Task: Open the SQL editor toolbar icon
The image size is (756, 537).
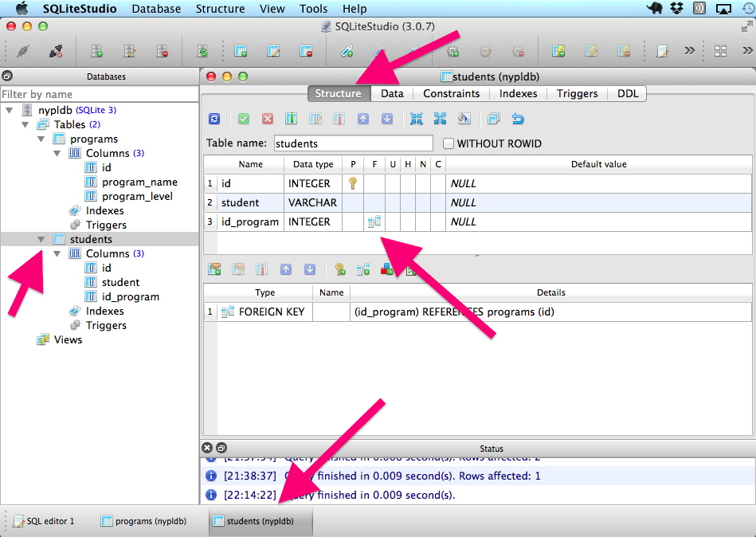Action: (x=662, y=52)
